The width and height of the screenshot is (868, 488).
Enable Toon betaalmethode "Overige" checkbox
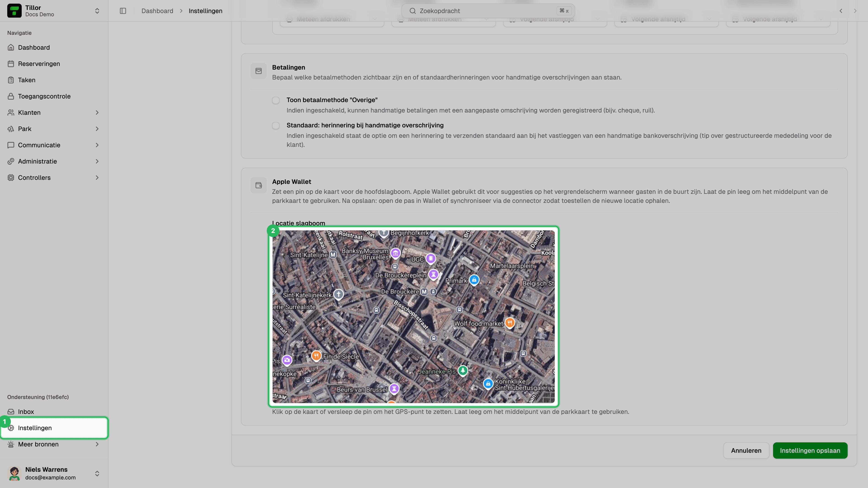point(276,100)
